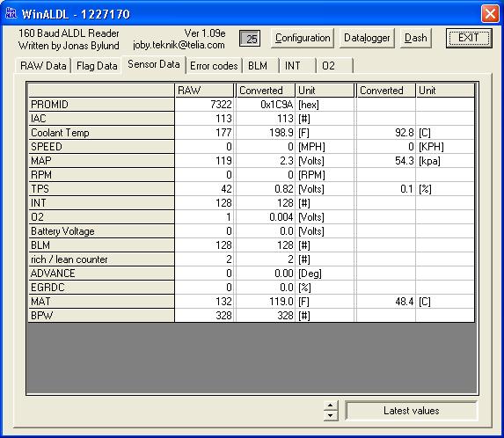The image size is (504, 438).
Task: Select the TPS row label
Action: click(101, 189)
